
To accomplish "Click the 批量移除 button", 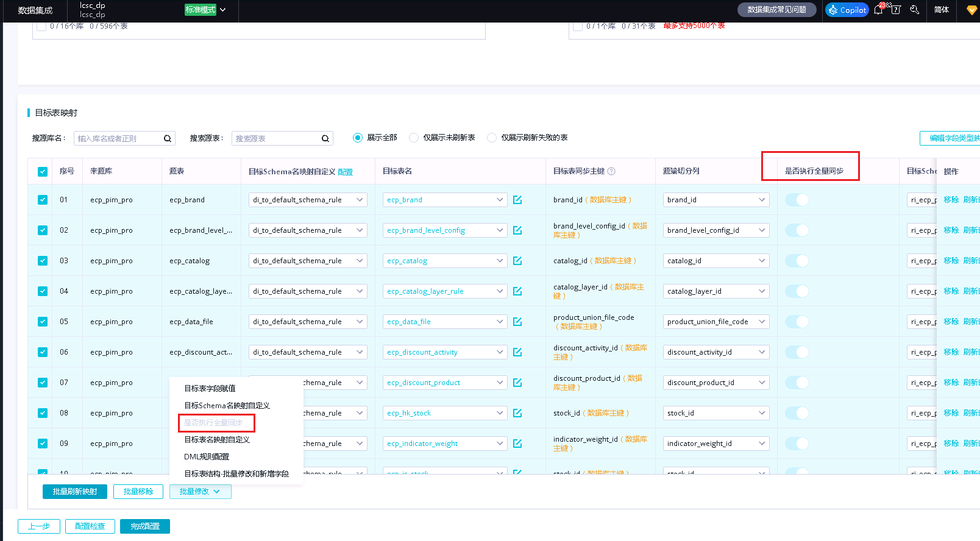I will [x=138, y=492].
